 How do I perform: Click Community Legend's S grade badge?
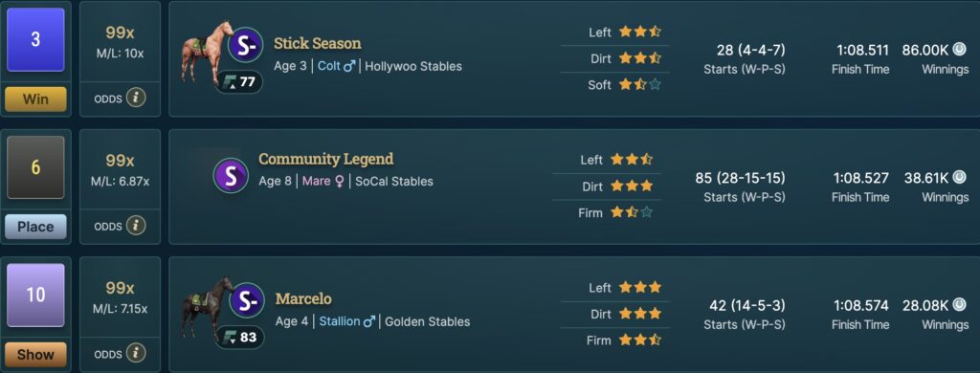click(231, 176)
